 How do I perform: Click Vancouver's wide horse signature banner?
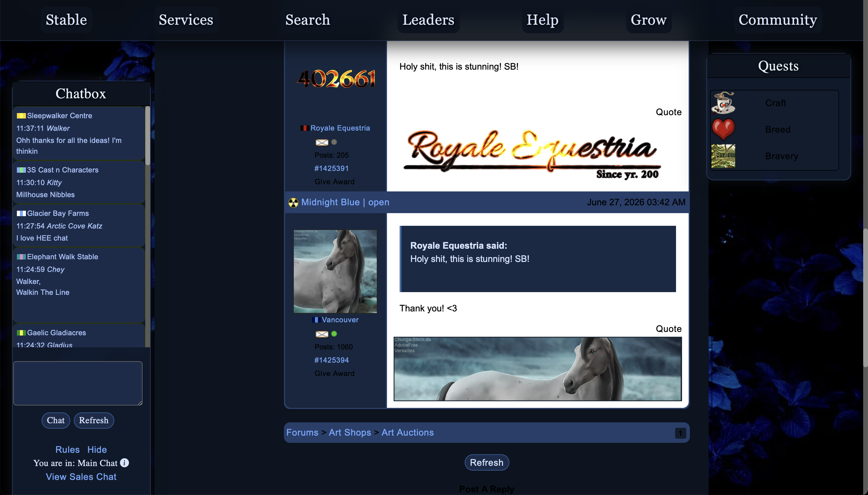538,369
